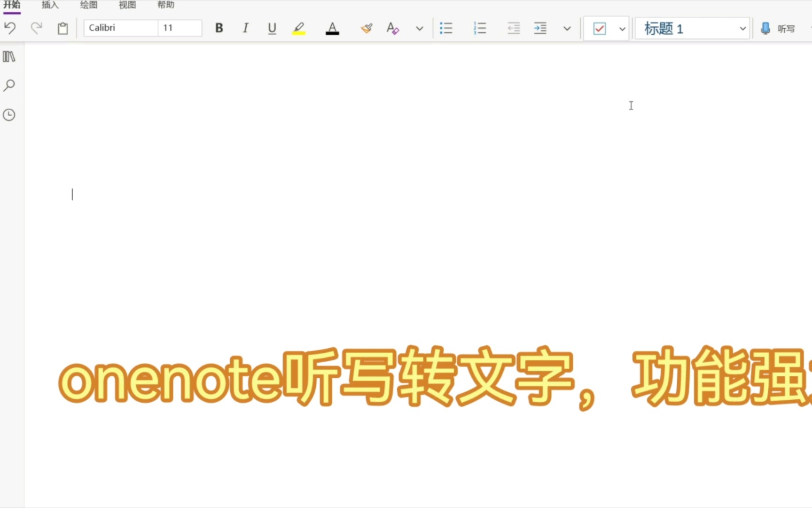Toggle bold formatting
The height and width of the screenshot is (508, 812).
pos(219,28)
